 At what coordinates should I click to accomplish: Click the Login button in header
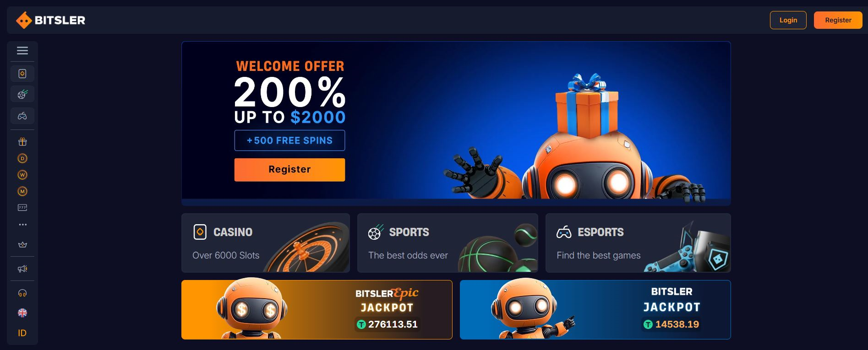point(788,20)
